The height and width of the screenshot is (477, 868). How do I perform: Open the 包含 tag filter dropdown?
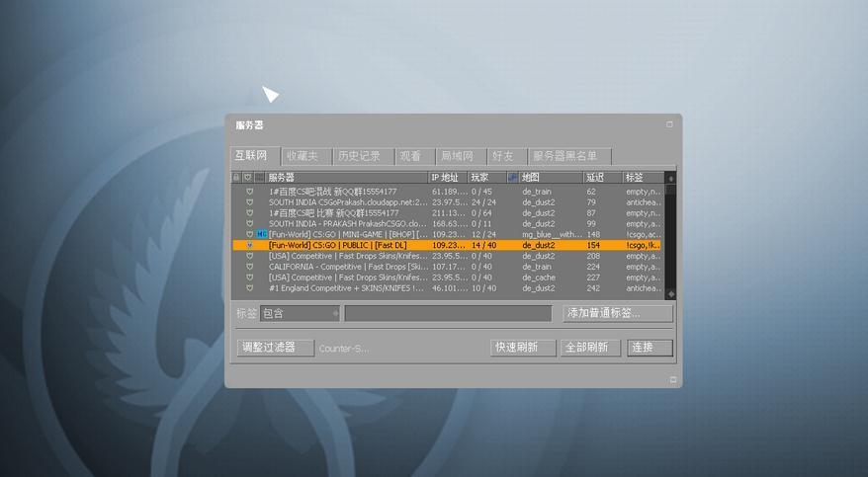[x=335, y=314]
